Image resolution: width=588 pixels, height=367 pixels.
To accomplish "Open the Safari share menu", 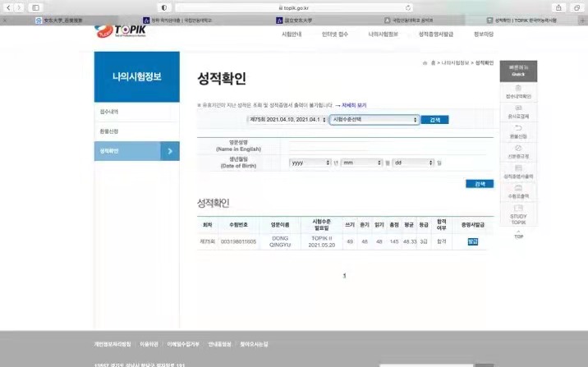I will pyautogui.click(x=558, y=7).
